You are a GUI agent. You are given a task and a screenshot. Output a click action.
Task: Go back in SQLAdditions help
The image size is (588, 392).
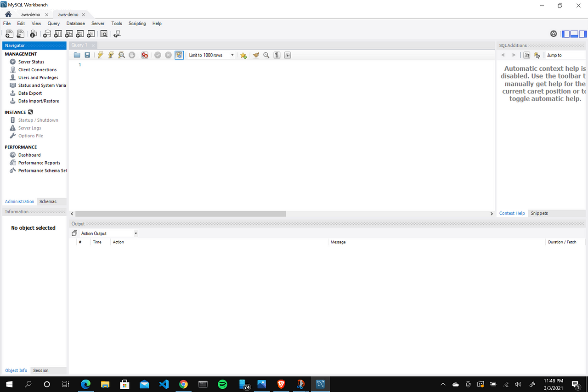(x=503, y=55)
